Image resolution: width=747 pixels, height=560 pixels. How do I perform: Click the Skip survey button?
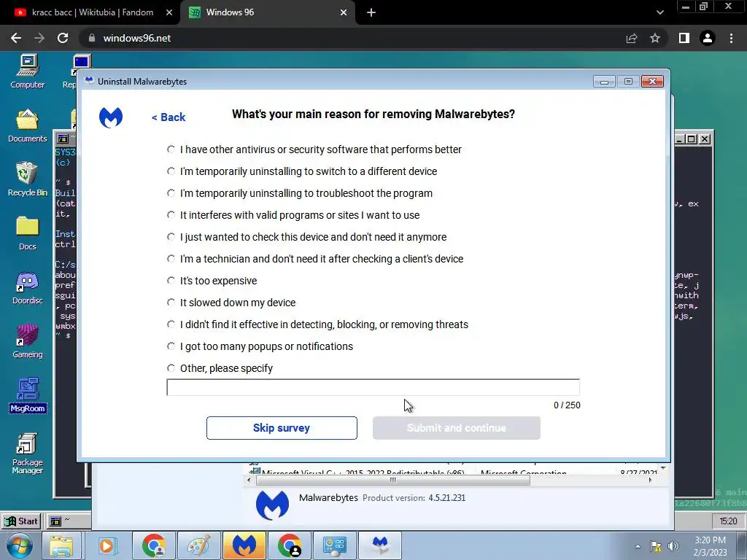point(282,428)
